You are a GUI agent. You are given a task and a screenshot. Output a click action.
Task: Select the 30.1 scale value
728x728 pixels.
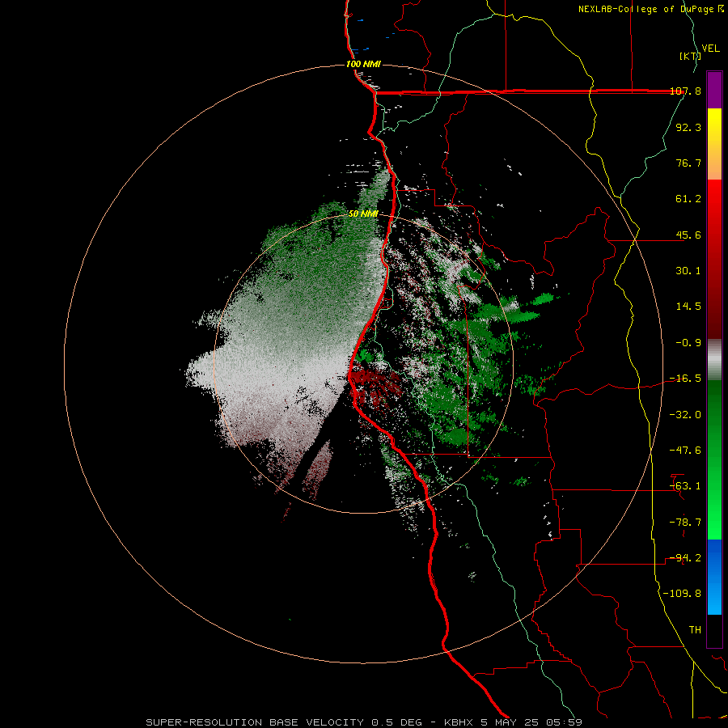[x=688, y=271]
